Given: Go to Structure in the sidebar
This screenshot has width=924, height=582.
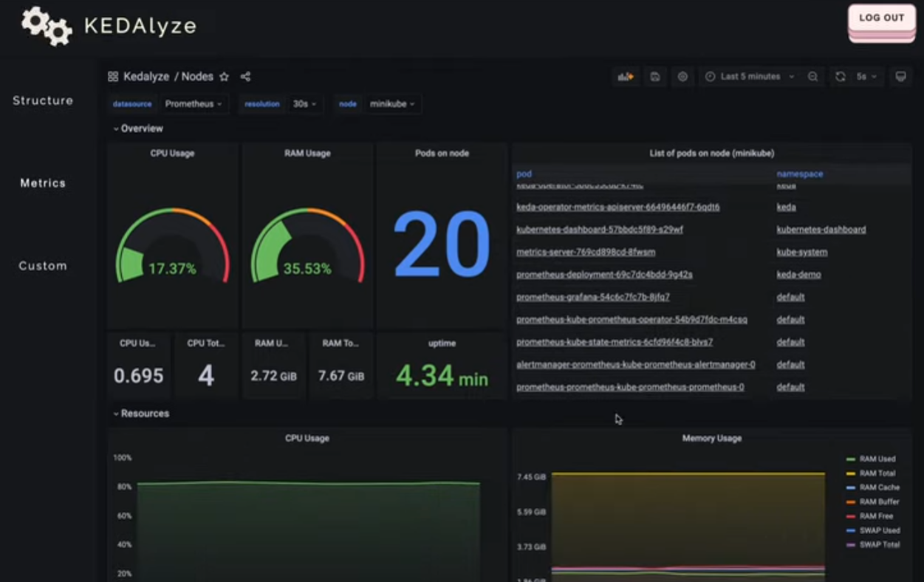Looking at the screenshot, I should click(x=43, y=100).
